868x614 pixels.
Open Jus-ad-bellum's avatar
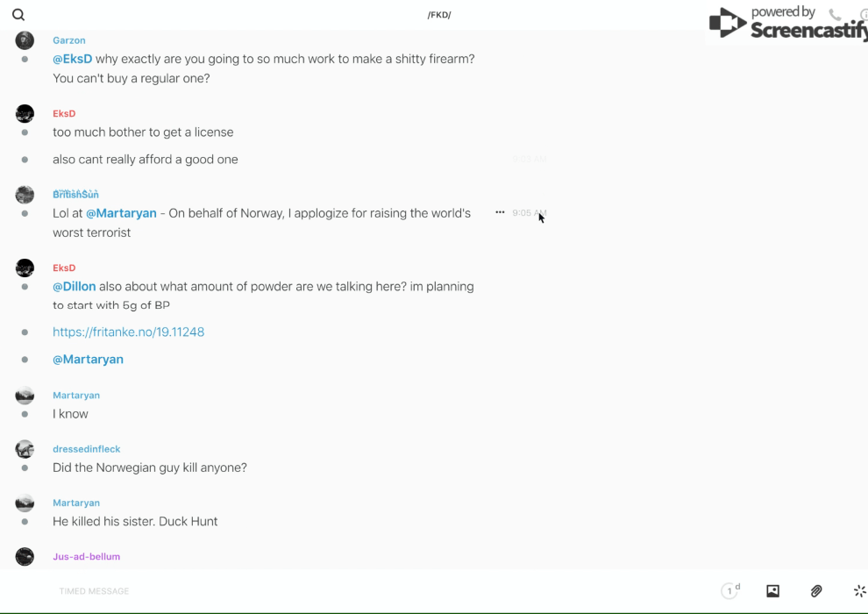click(x=25, y=556)
